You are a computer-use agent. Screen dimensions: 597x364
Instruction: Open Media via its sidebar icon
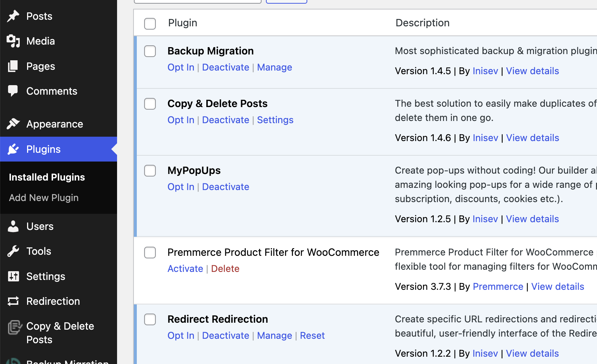(13, 41)
